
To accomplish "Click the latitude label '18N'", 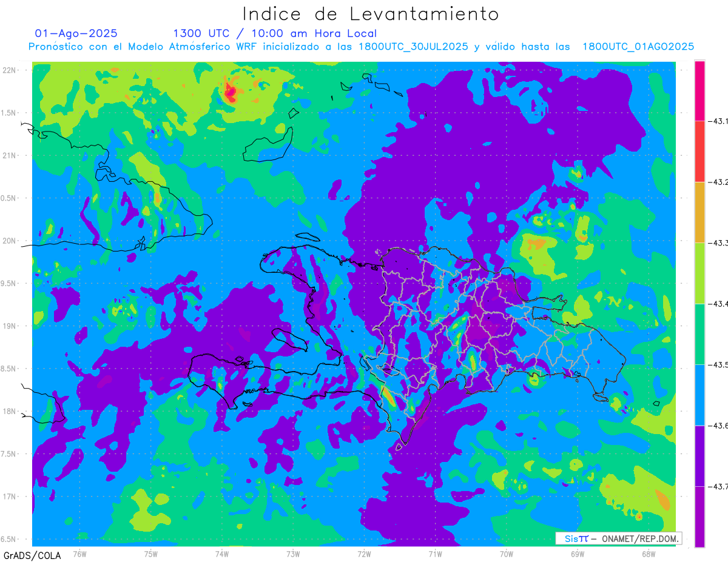I will click(x=9, y=412).
